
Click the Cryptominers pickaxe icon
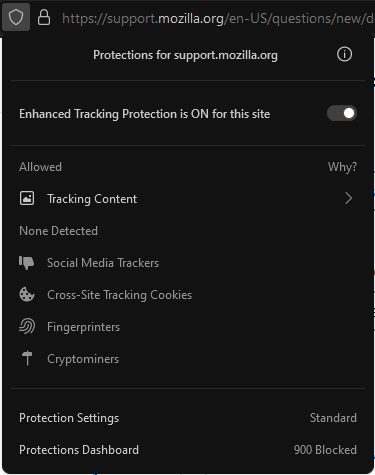[27, 359]
